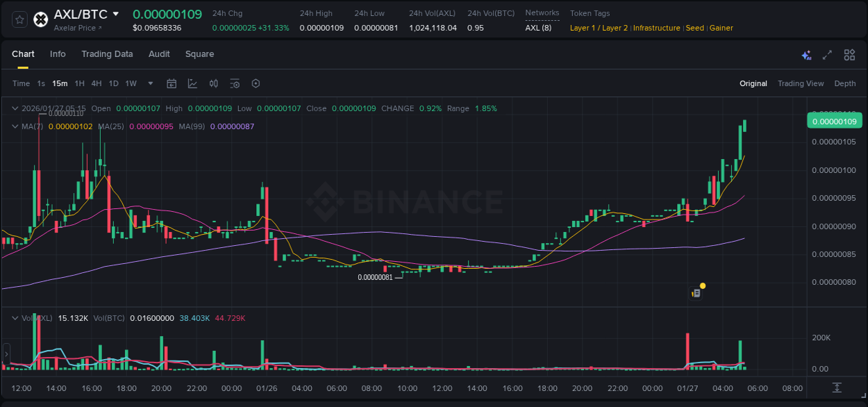
Task: Switch to the Trading Data tab
Action: tap(107, 54)
